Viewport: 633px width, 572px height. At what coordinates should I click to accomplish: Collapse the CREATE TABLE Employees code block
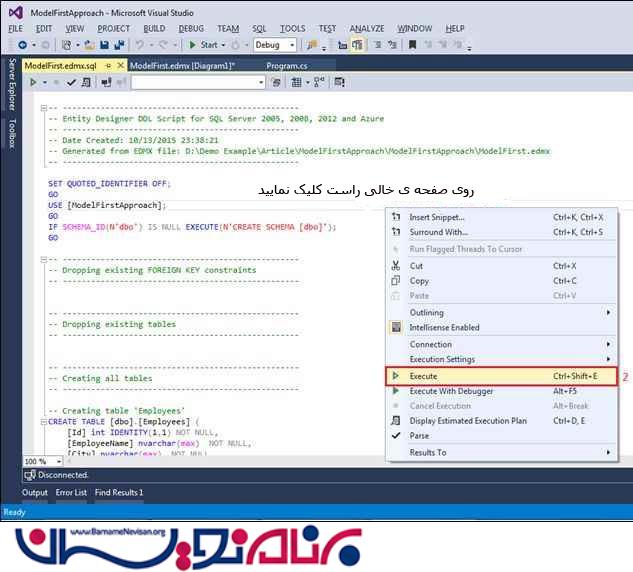tap(43, 421)
